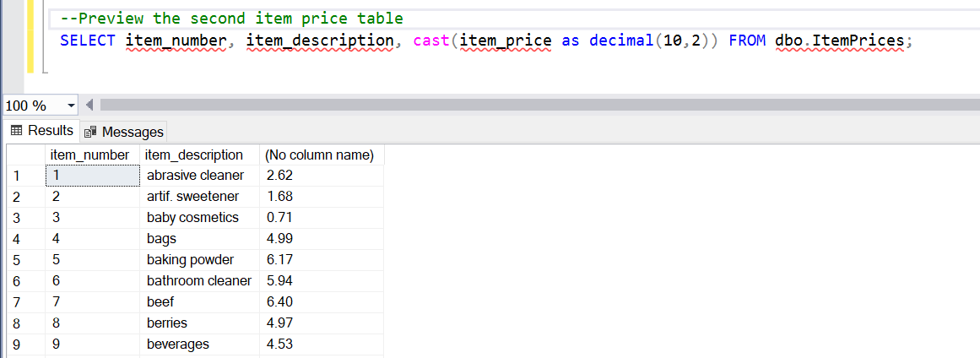The height and width of the screenshot is (358, 980).
Task: Select the price cell 1.68
Action: click(x=322, y=197)
